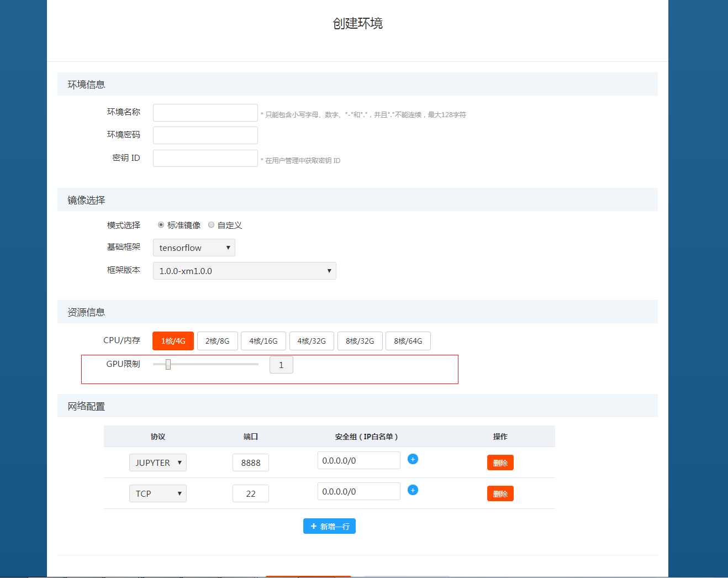Open the TCP protocol dropdown
Image resolution: width=728 pixels, height=578 pixels.
pos(158,493)
